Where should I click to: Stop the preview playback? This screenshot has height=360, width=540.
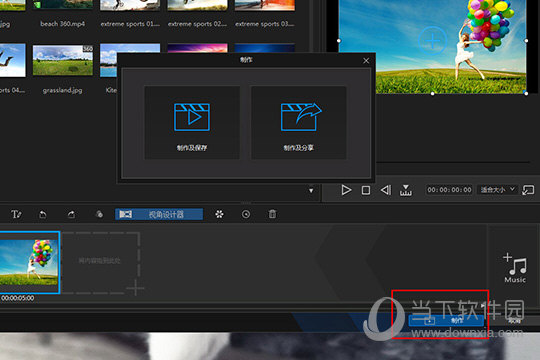coord(366,190)
